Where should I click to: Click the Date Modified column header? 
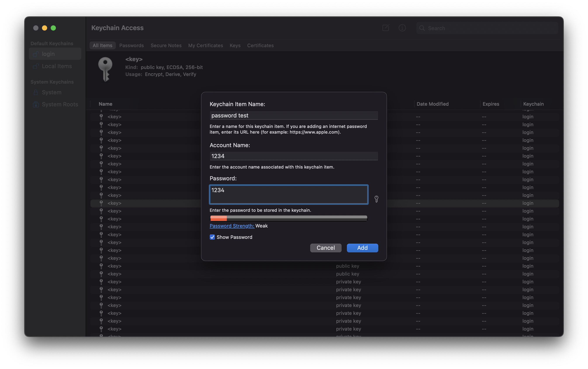[x=432, y=104]
